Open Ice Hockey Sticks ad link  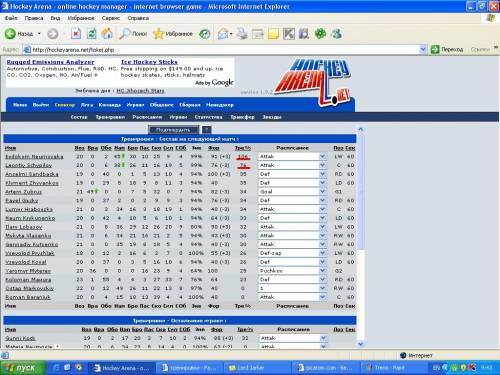149,62
